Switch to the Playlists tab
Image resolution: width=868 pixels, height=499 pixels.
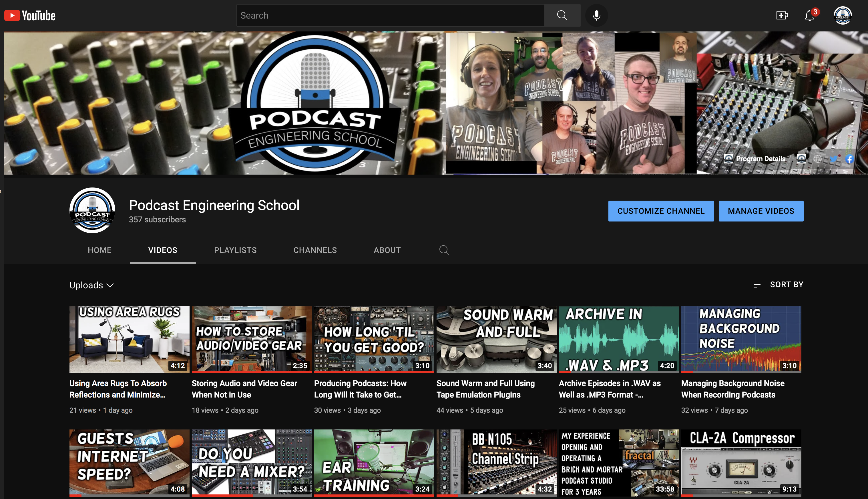(235, 250)
